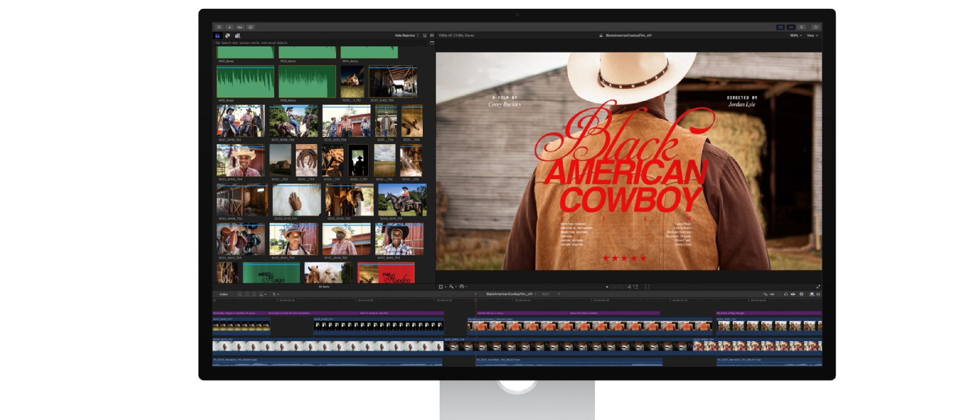Expand the Retime pop-up arrow
Image resolution: width=980 pixels, height=420 pixels.
467,287
